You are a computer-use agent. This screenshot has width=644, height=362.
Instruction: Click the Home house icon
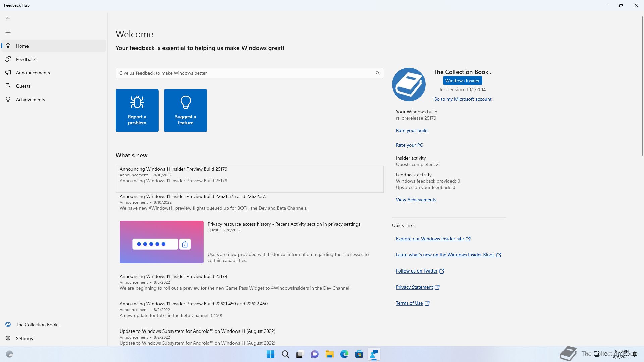pos(8,46)
